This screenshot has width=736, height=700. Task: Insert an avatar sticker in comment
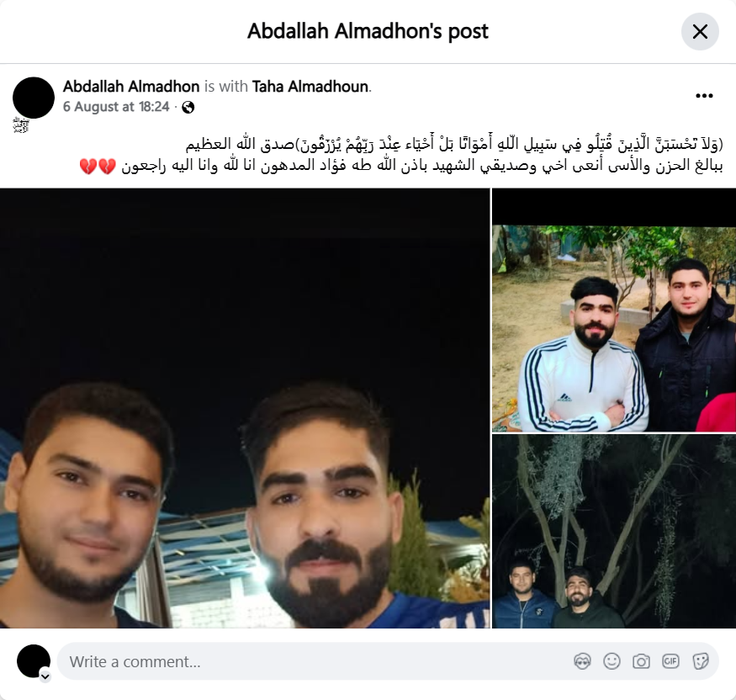(x=582, y=661)
